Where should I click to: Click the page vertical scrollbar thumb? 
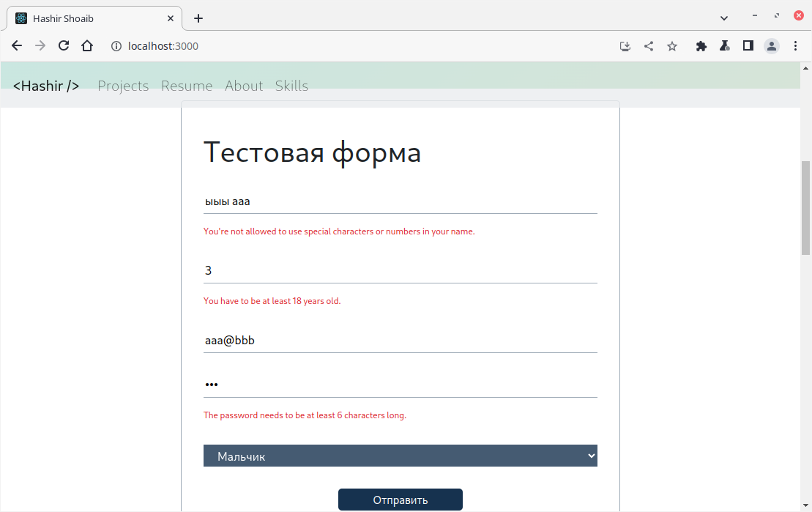point(805,208)
